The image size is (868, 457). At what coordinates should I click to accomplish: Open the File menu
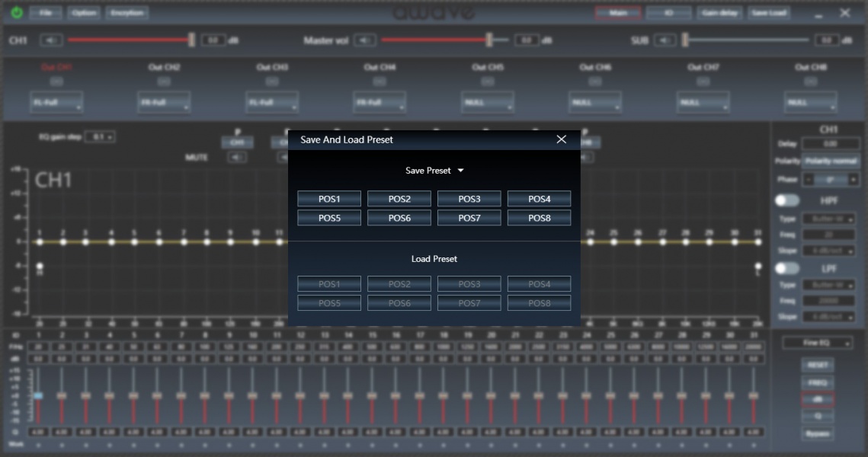pos(46,13)
